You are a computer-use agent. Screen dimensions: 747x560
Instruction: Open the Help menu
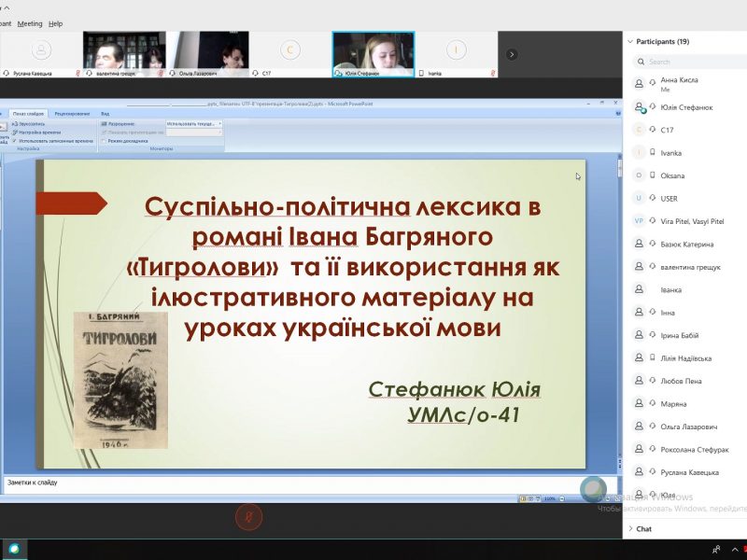coord(56,23)
